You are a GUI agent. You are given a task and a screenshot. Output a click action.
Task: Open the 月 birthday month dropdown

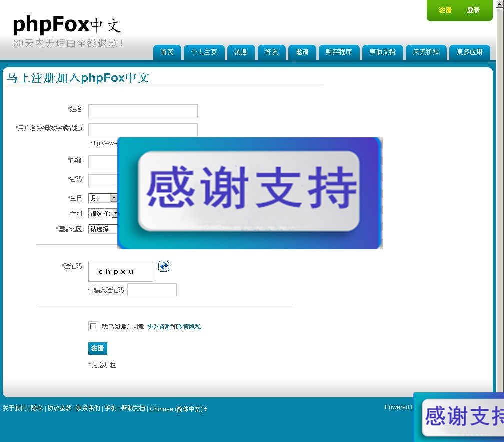[103, 198]
